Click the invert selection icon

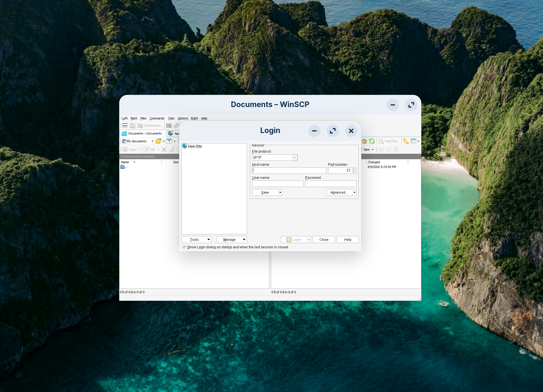[x=396, y=150]
